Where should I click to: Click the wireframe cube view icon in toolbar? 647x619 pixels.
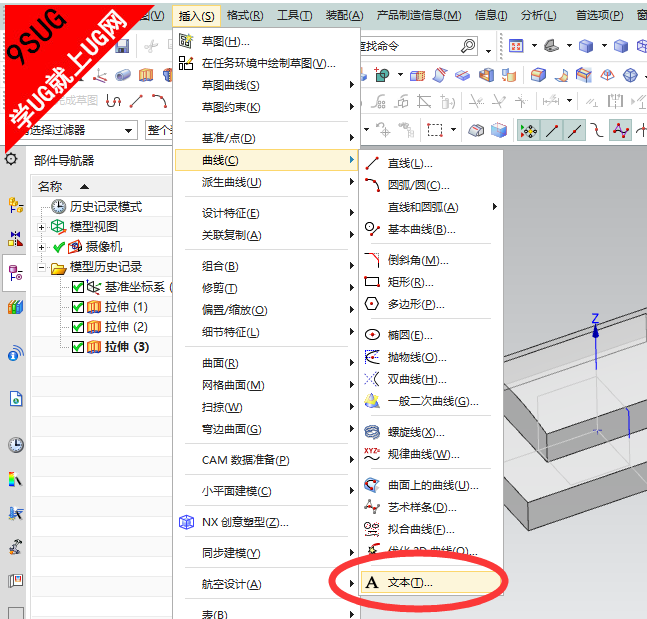(642, 46)
